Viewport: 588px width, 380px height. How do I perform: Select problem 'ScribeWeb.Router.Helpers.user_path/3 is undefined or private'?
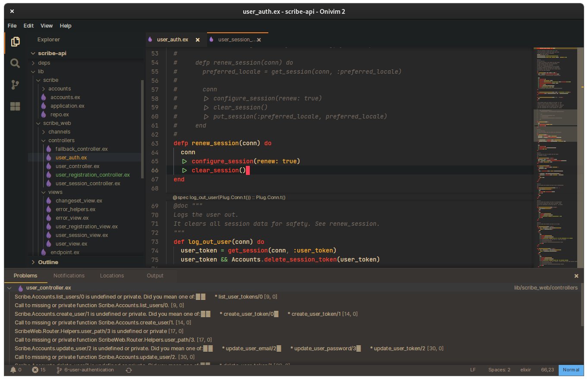[99, 331]
